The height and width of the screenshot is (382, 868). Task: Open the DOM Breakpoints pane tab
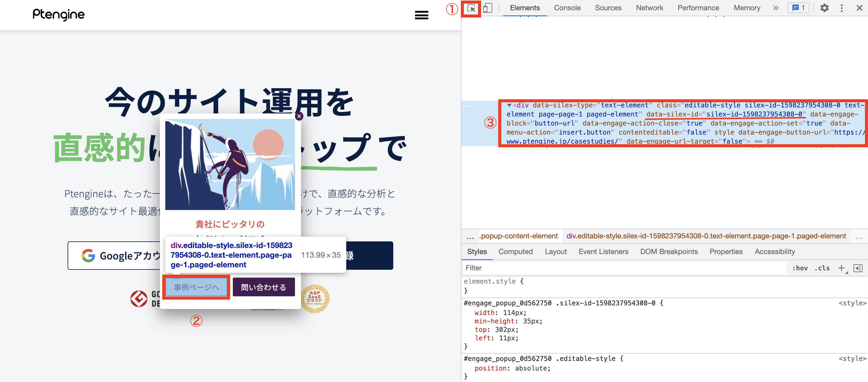(669, 252)
